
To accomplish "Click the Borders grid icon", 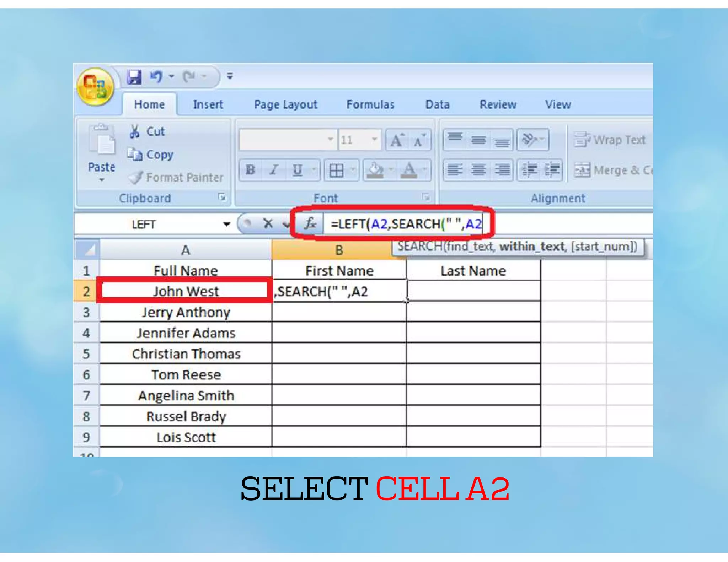I will click(336, 170).
